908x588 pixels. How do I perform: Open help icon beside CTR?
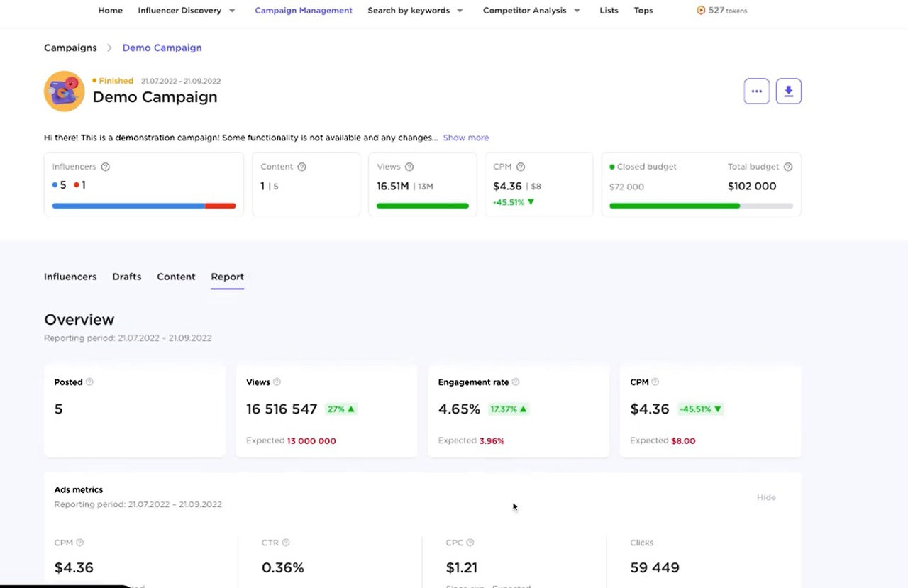click(285, 543)
